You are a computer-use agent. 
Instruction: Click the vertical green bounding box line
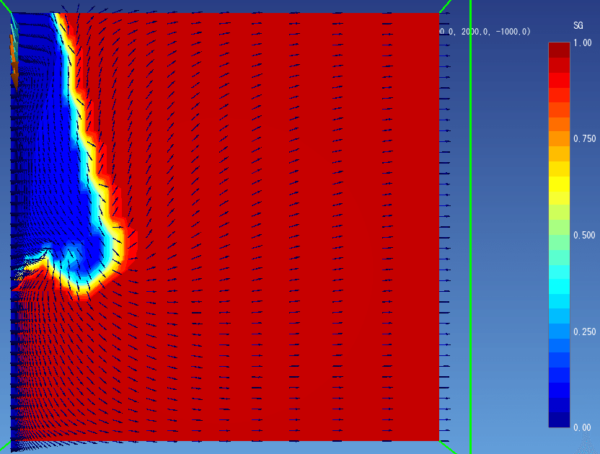pos(471,227)
